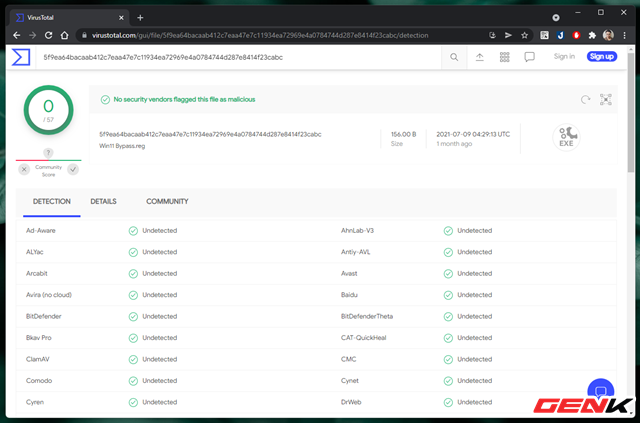This screenshot has width=640, height=423.
Task: Click the Cynet vendor name
Action: pyautogui.click(x=350, y=381)
